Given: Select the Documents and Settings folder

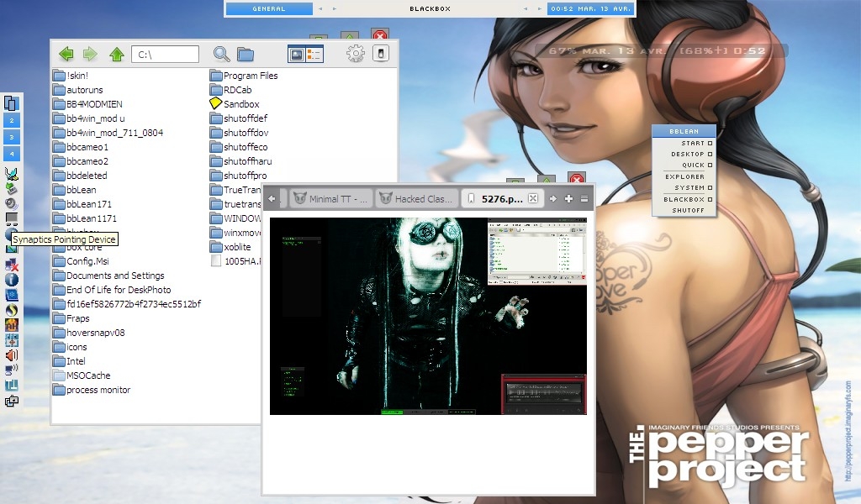Looking at the screenshot, I should click(108, 276).
